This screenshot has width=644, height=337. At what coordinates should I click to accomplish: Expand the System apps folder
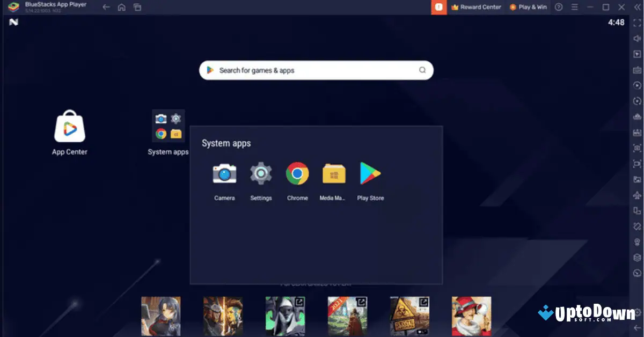[x=168, y=127]
